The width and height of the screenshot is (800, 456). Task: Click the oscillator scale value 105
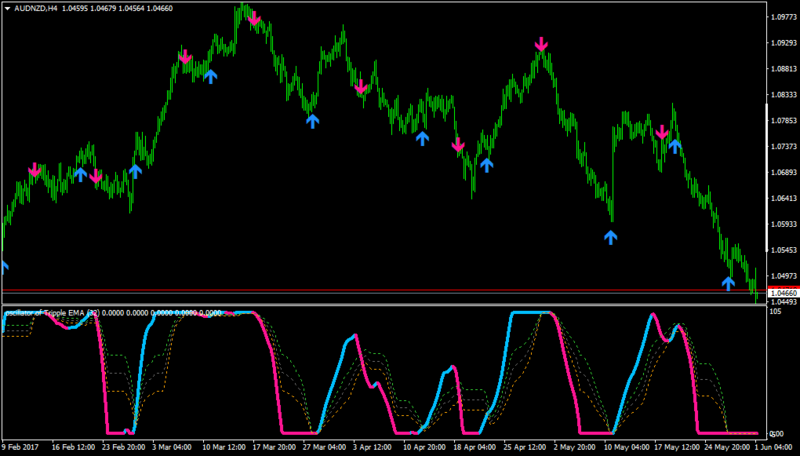[x=775, y=311]
